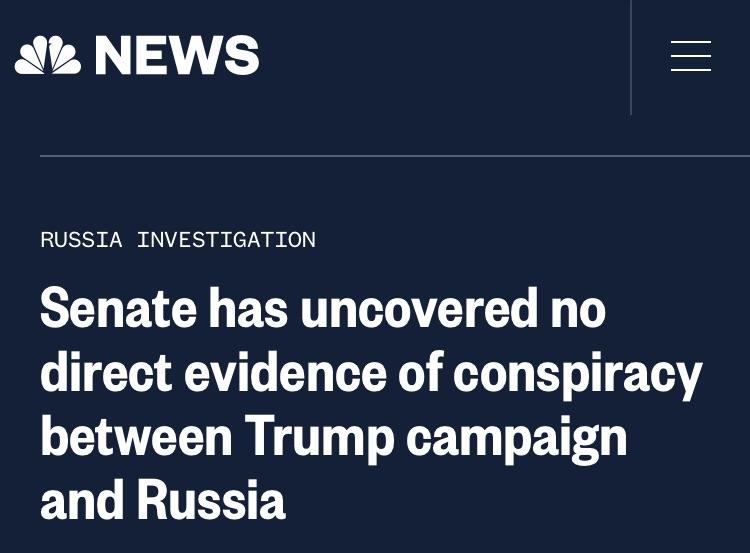
Task: Click the NBC peacock logo
Action: [x=48, y=55]
